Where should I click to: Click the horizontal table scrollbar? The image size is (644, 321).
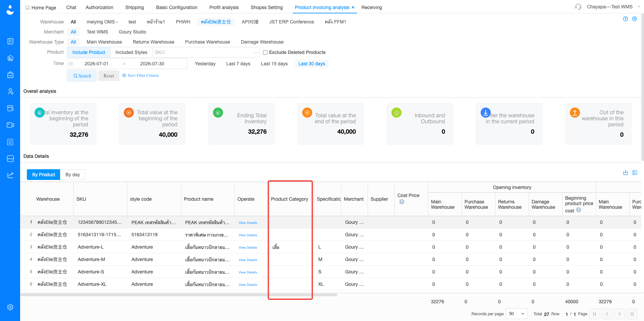[179, 295]
